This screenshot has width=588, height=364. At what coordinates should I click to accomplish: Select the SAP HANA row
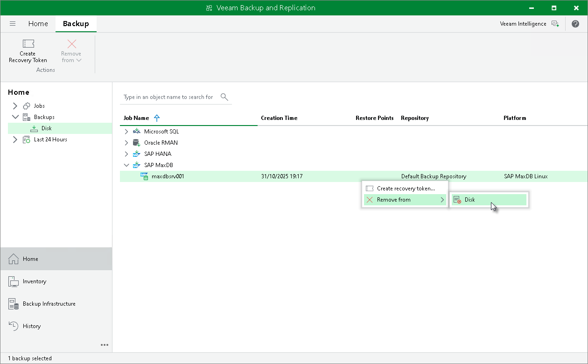(354, 154)
